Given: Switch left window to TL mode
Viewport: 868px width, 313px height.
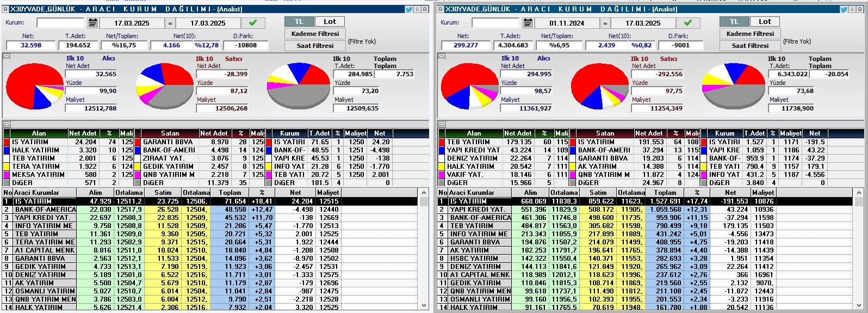Looking at the screenshot, I should tap(299, 22).
